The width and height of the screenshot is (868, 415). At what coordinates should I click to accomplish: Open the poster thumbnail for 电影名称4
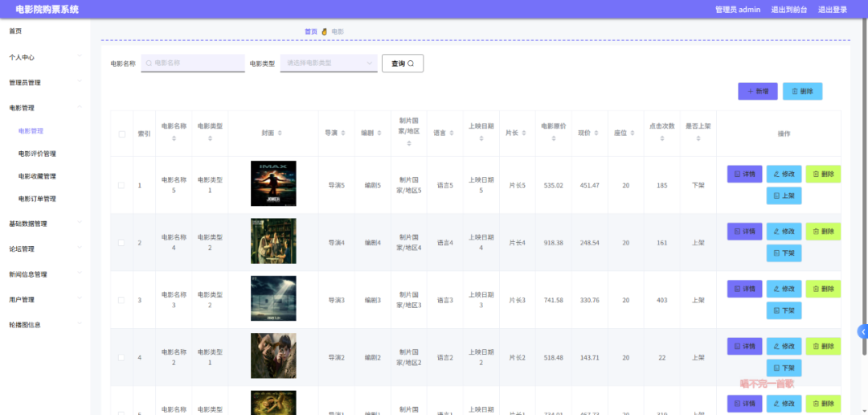coord(273,241)
